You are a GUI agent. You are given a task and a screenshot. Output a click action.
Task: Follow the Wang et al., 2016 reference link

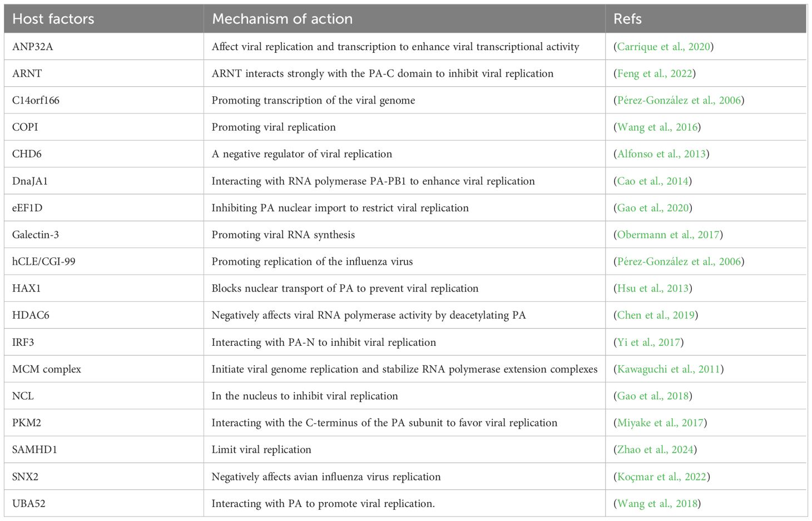pyautogui.click(x=657, y=127)
